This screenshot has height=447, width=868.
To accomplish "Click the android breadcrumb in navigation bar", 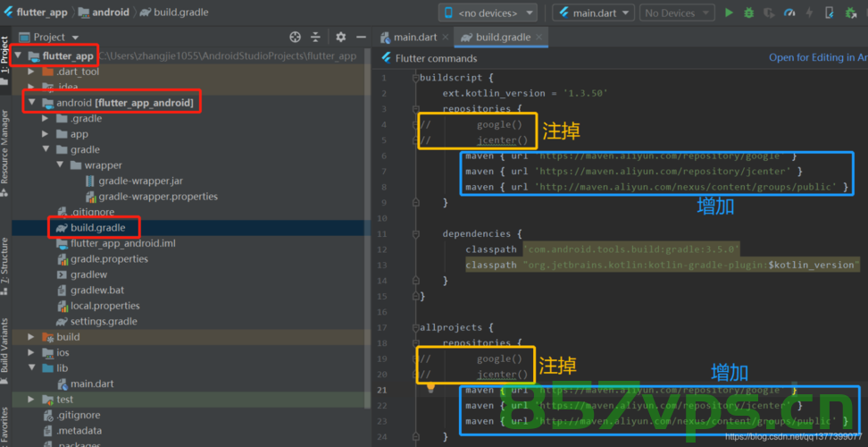I will pos(104,13).
